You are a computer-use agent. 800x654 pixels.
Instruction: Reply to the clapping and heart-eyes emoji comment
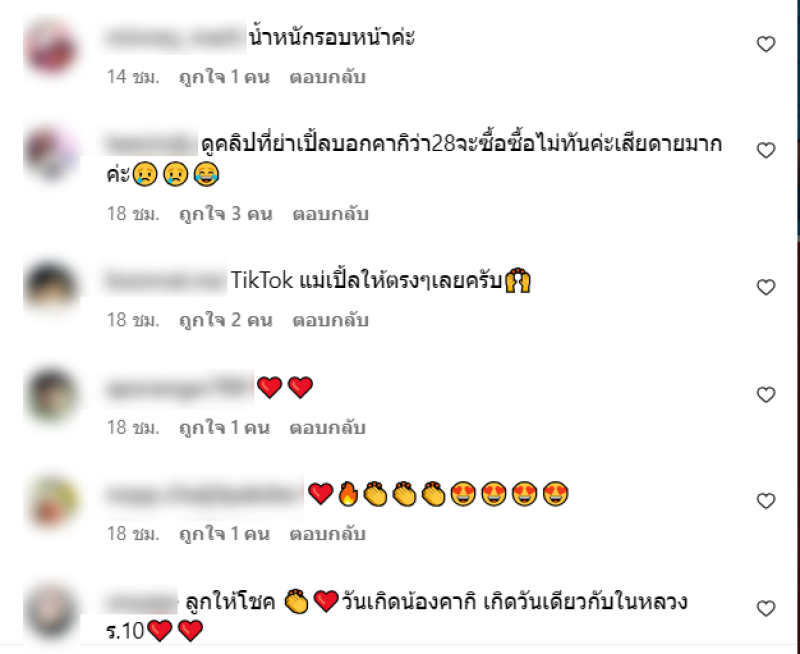(328, 534)
